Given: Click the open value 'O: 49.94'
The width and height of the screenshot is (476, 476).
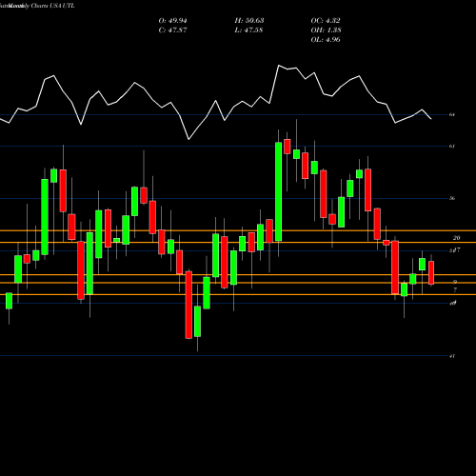Looking at the screenshot, I should (x=172, y=21).
